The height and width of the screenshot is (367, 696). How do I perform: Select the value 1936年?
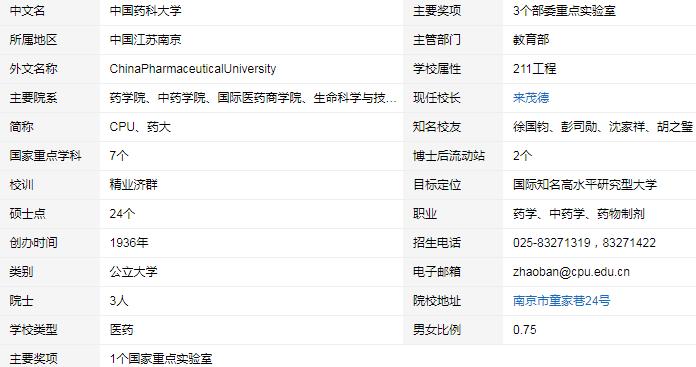point(129,242)
